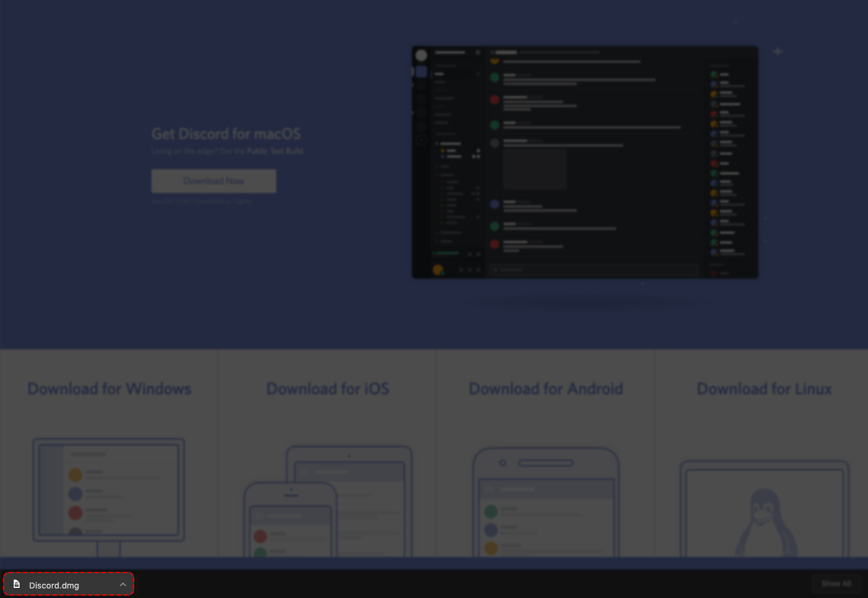The height and width of the screenshot is (598, 868).
Task: Select Download for Linux heading
Action: pos(764,389)
